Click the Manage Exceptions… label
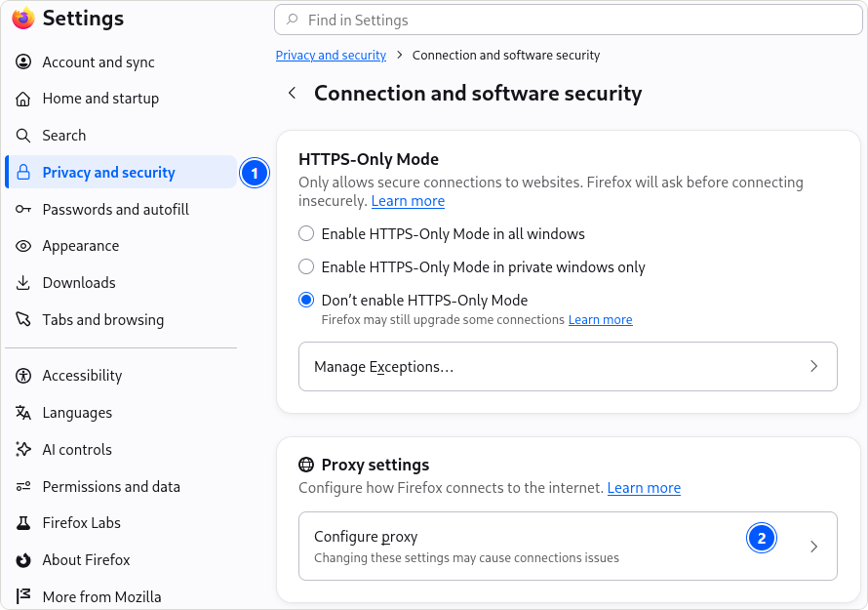The height and width of the screenshot is (610, 868). [x=383, y=367]
